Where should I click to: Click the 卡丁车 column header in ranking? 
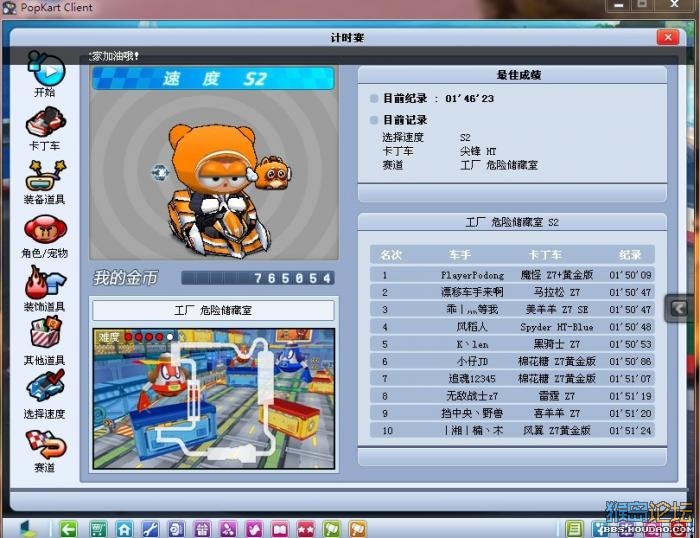[545, 255]
